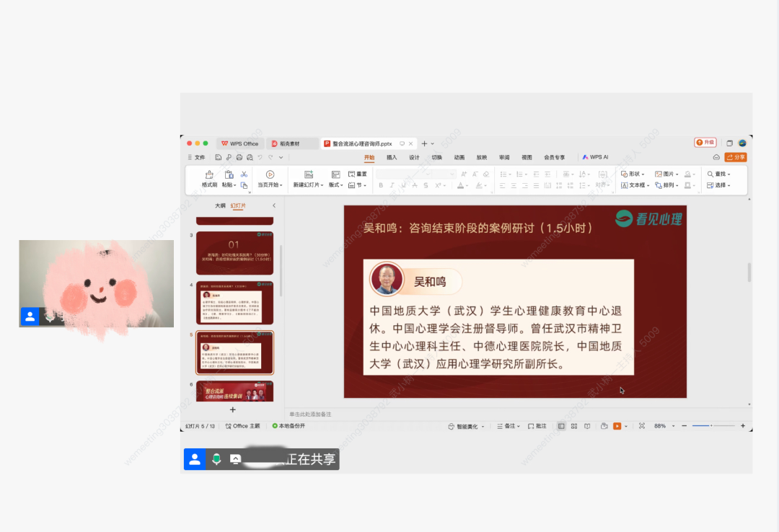The height and width of the screenshot is (532, 779).
Task: Click the Format Painter (格式刷) icon
Action: 209,174
